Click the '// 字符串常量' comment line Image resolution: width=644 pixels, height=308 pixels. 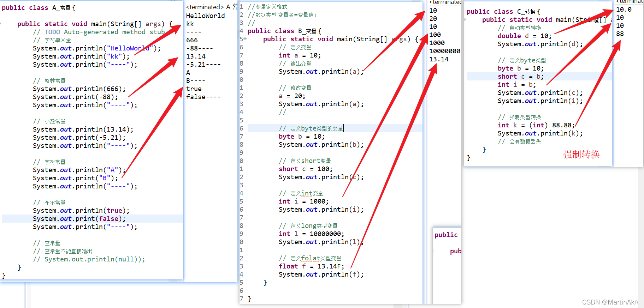pyautogui.click(x=52, y=40)
